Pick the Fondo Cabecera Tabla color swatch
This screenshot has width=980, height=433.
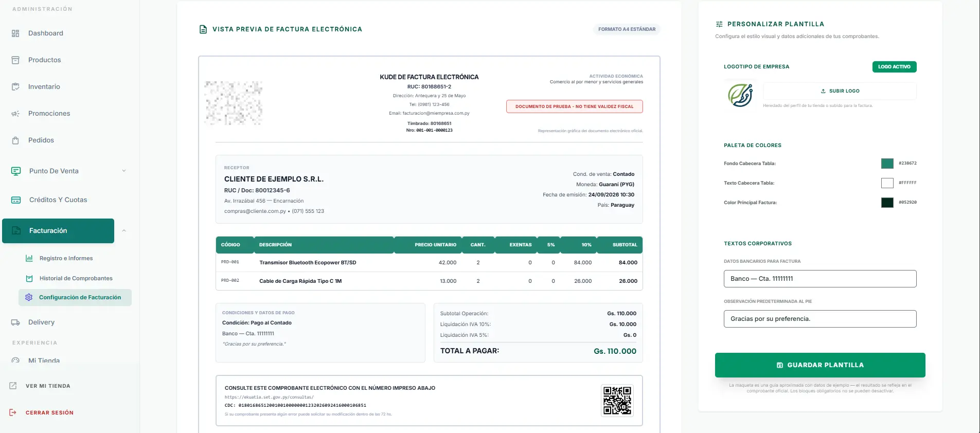pos(887,164)
